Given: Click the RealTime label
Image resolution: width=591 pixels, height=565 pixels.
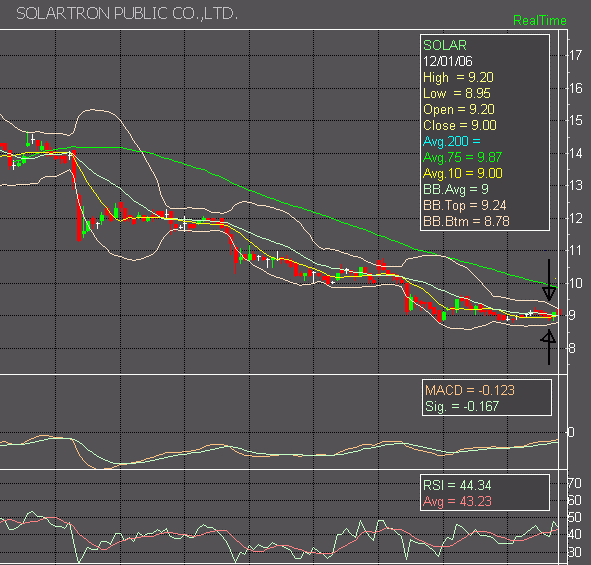Looking at the screenshot, I should [x=539, y=20].
